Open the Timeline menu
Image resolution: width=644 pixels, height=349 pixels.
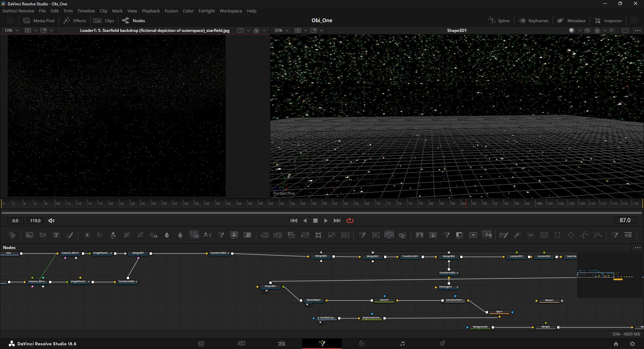pyautogui.click(x=86, y=11)
